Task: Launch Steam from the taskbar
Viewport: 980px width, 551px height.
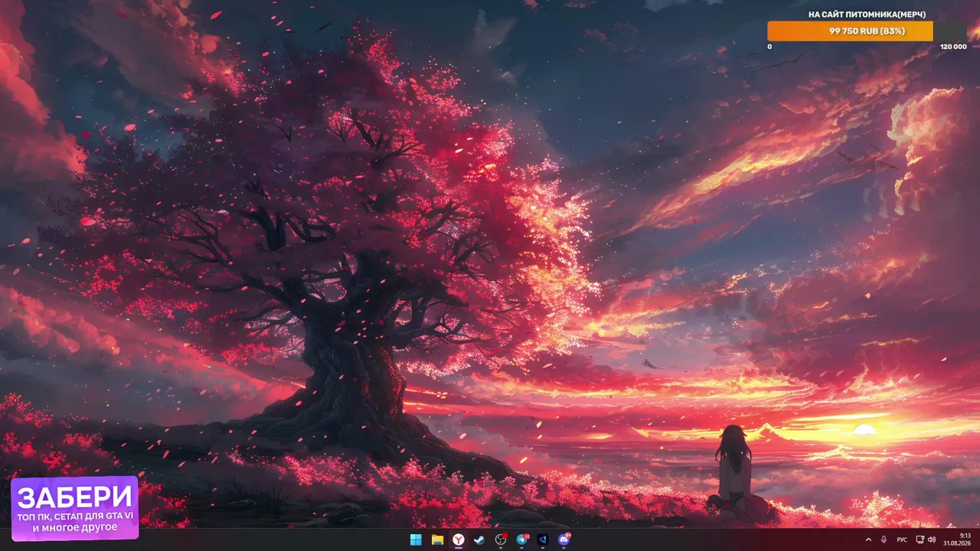Action: coord(479,540)
